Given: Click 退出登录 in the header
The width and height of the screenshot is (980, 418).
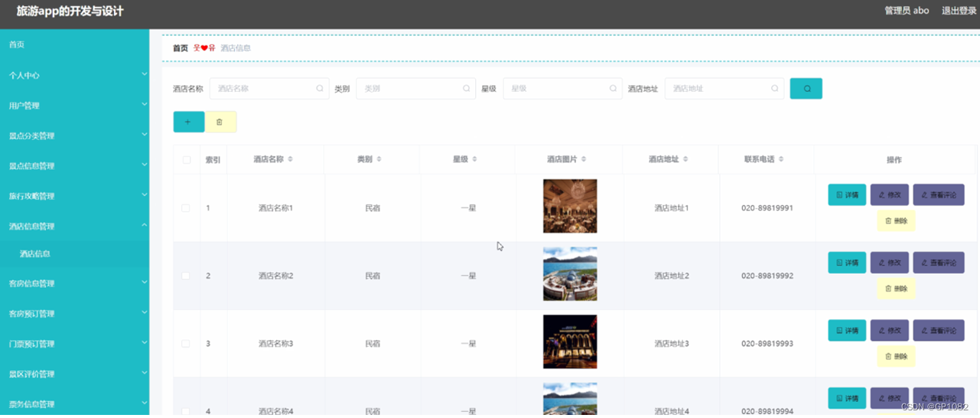Looking at the screenshot, I should 959,11.
